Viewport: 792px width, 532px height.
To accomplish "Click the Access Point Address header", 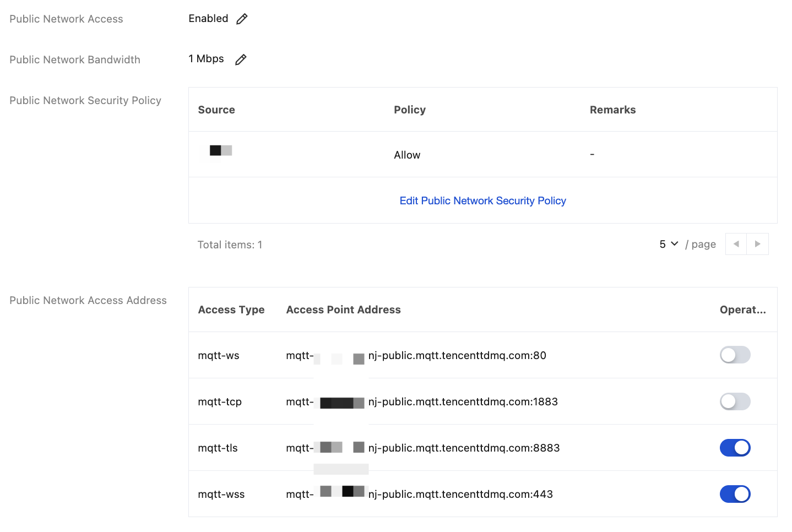I will [x=343, y=310].
